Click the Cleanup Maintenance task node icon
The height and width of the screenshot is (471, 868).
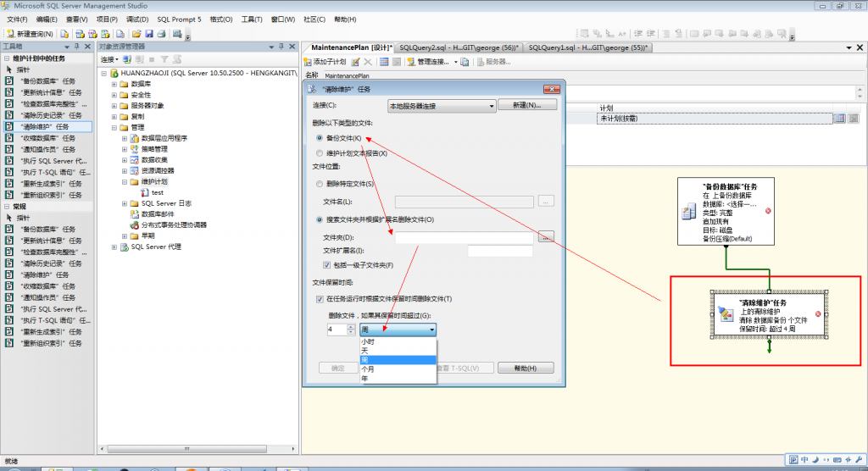click(x=726, y=313)
